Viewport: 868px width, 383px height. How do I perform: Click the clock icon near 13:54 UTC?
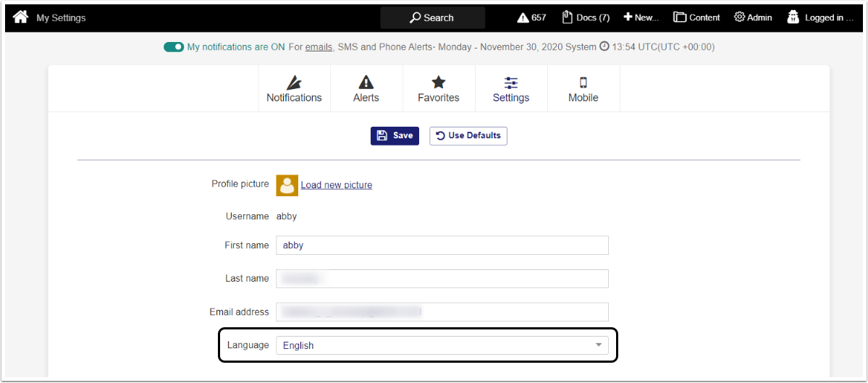tap(604, 47)
